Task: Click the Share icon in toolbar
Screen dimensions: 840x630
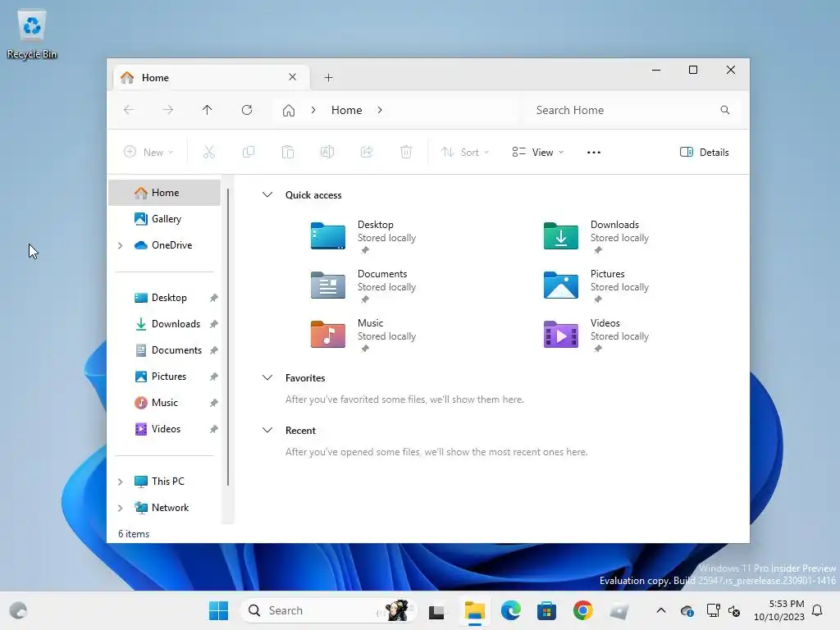Action: click(x=367, y=152)
